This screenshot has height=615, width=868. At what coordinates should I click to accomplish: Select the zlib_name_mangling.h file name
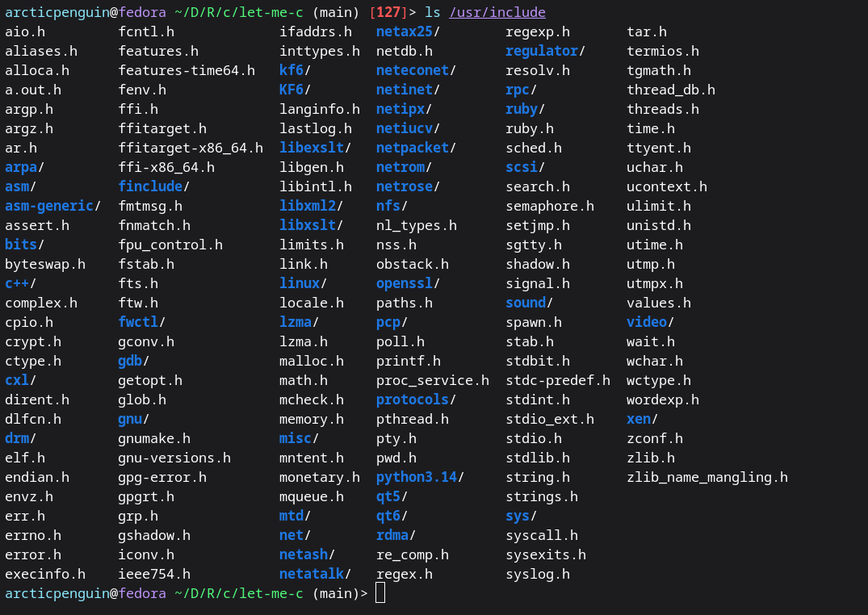(x=707, y=477)
